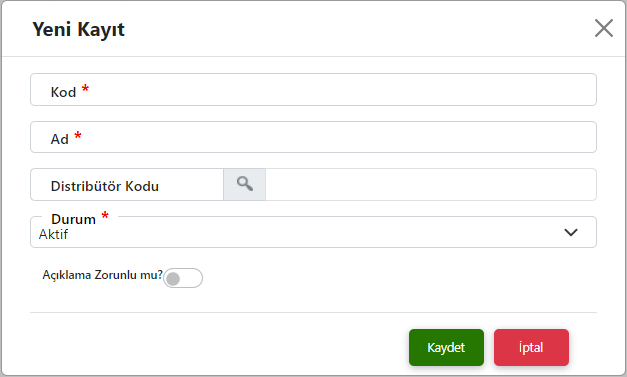Focus the Ad input field
Image resolution: width=627 pixels, height=377 pixels.
[313, 137]
